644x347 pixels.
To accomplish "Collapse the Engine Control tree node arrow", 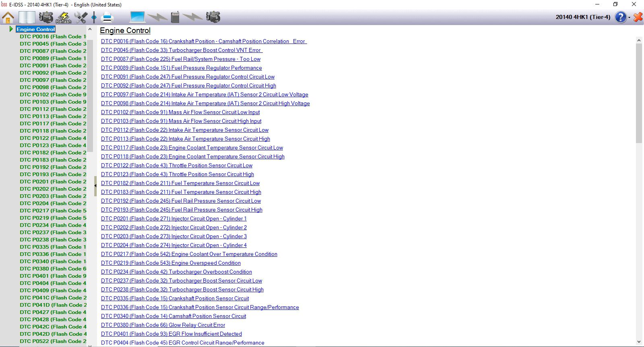I will (11, 29).
